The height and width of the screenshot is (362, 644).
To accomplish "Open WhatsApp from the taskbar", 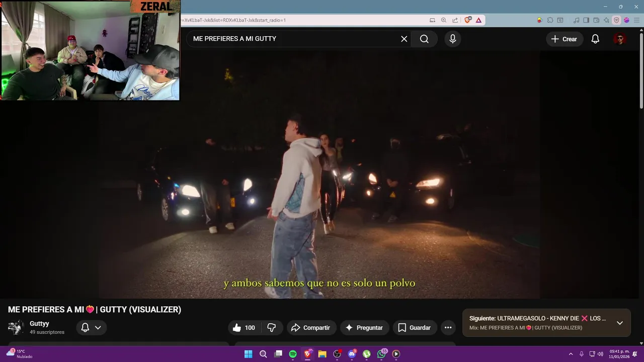I will 381,354.
